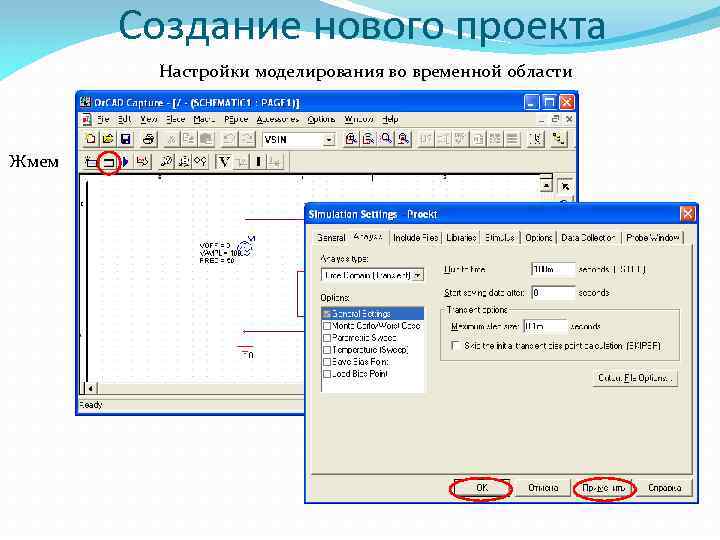Check the Monte Carlo/Worst Case option
The image size is (720, 540).
[327, 326]
